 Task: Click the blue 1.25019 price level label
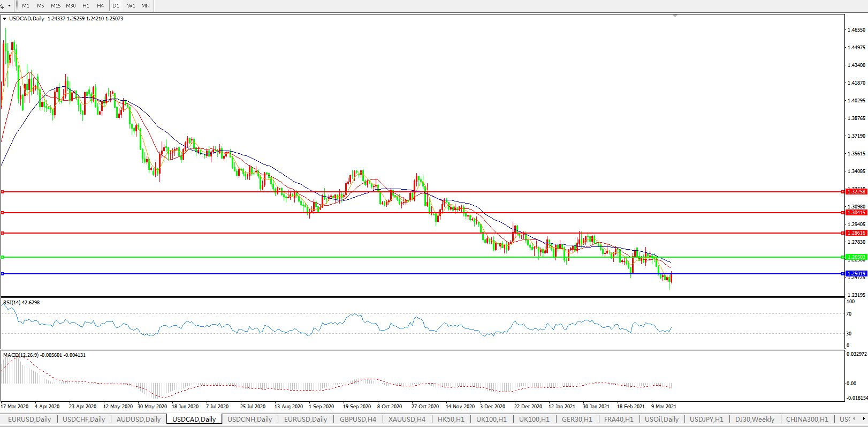pyautogui.click(x=856, y=274)
